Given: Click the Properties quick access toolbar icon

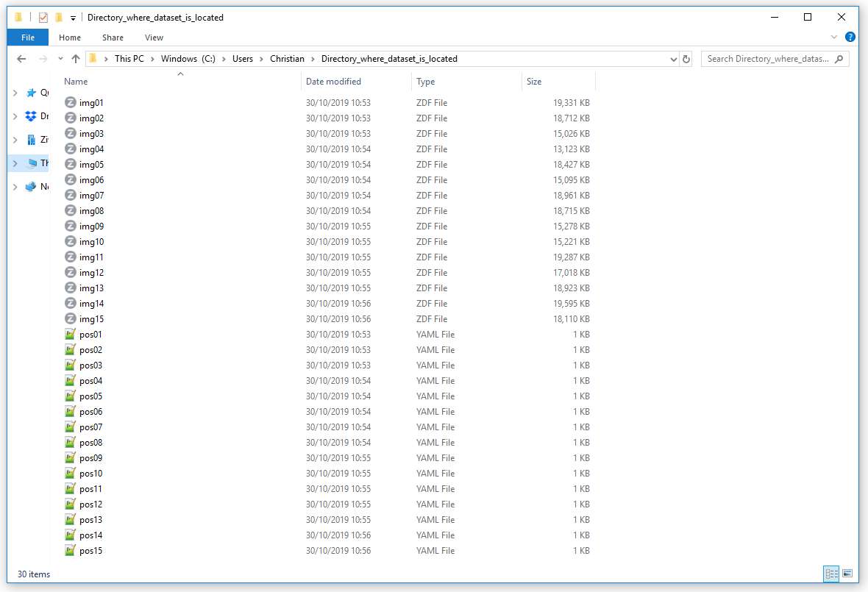Looking at the screenshot, I should pyautogui.click(x=43, y=17).
